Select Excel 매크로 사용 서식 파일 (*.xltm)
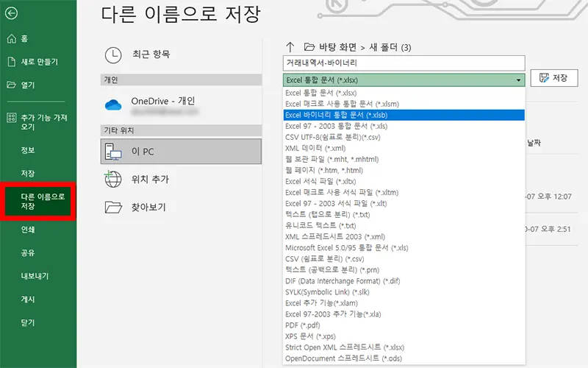The width and height of the screenshot is (588, 368). pos(404,193)
